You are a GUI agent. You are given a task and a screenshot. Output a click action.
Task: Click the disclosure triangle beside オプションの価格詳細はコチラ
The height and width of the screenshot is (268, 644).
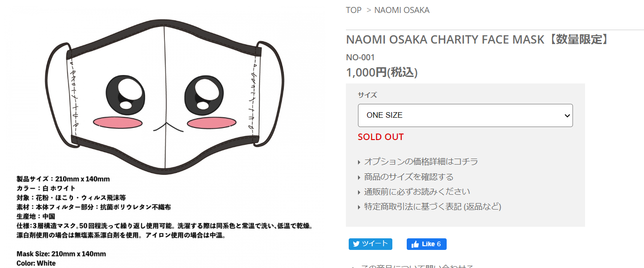358,162
